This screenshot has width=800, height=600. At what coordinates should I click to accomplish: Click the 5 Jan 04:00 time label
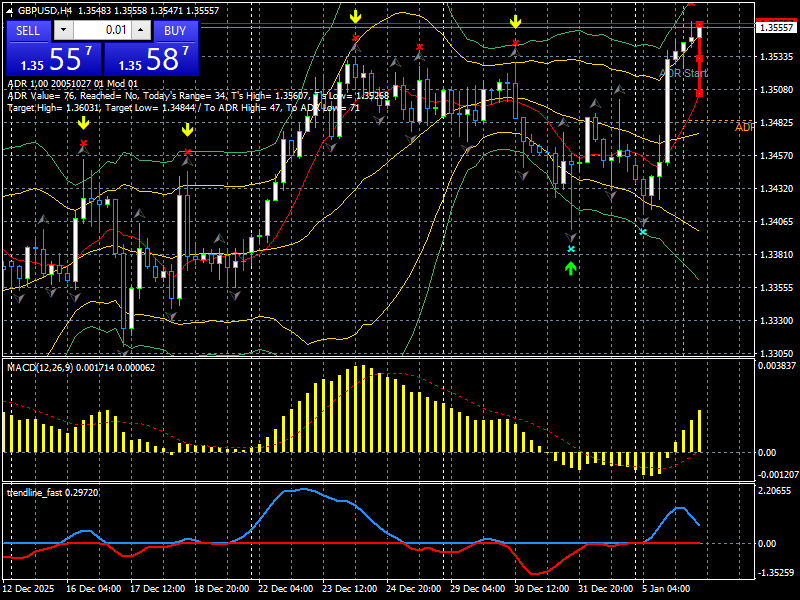click(x=666, y=588)
